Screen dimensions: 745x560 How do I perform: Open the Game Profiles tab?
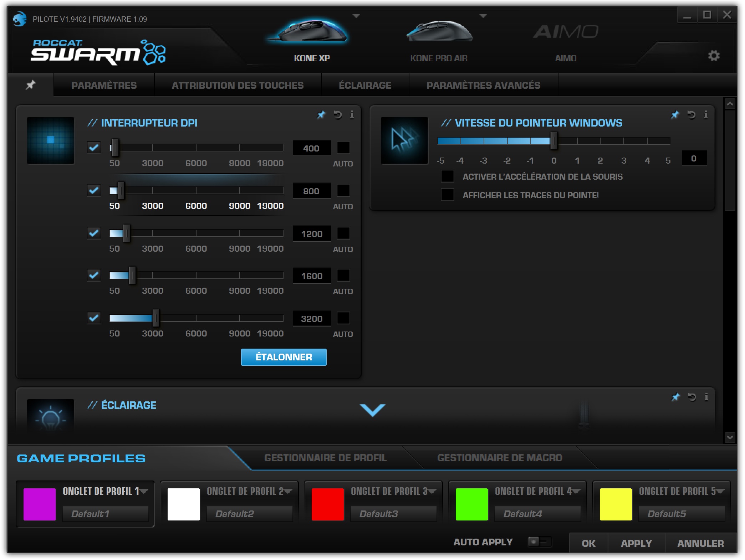point(81,458)
